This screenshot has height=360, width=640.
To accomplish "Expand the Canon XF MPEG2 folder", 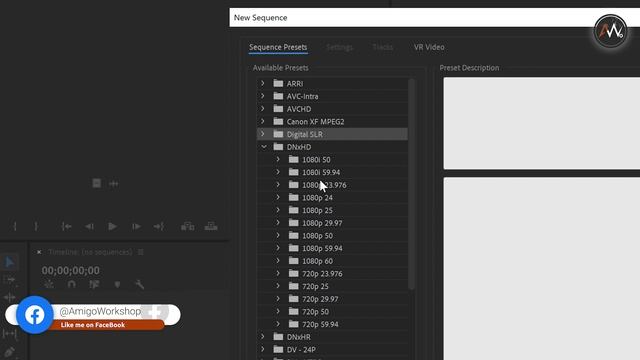I will (263, 121).
